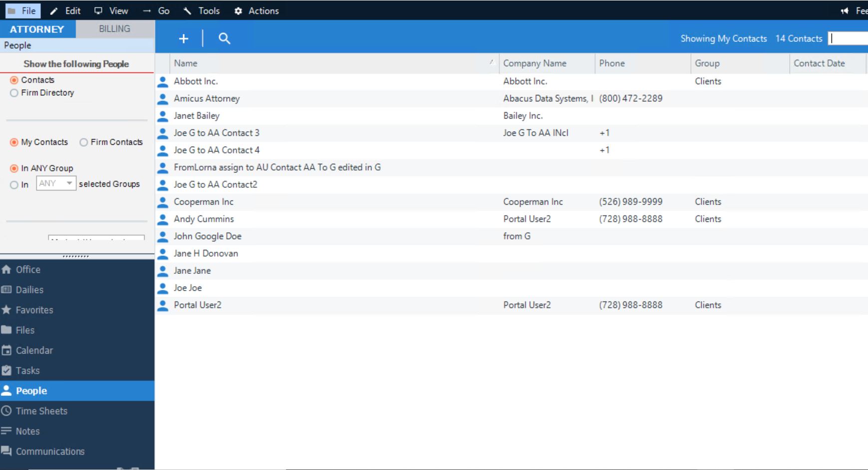Image resolution: width=868 pixels, height=470 pixels.
Task: Open Dailies from the sidebar
Action: (x=29, y=289)
